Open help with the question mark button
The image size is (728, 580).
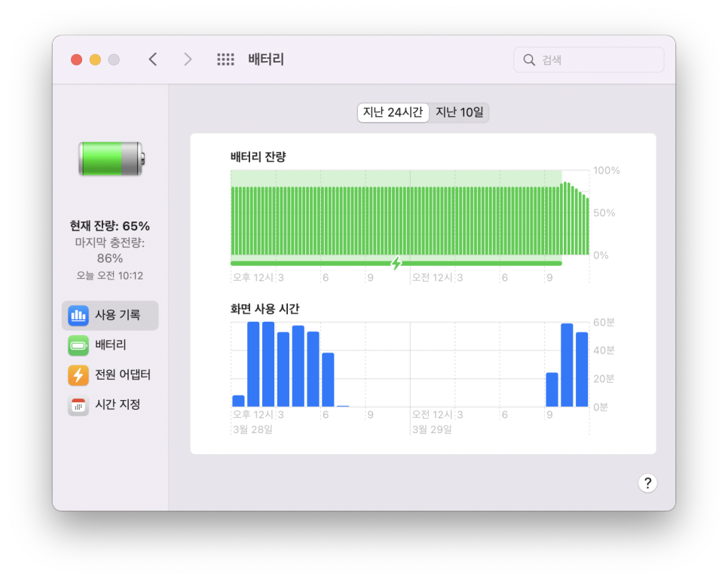pyautogui.click(x=647, y=483)
